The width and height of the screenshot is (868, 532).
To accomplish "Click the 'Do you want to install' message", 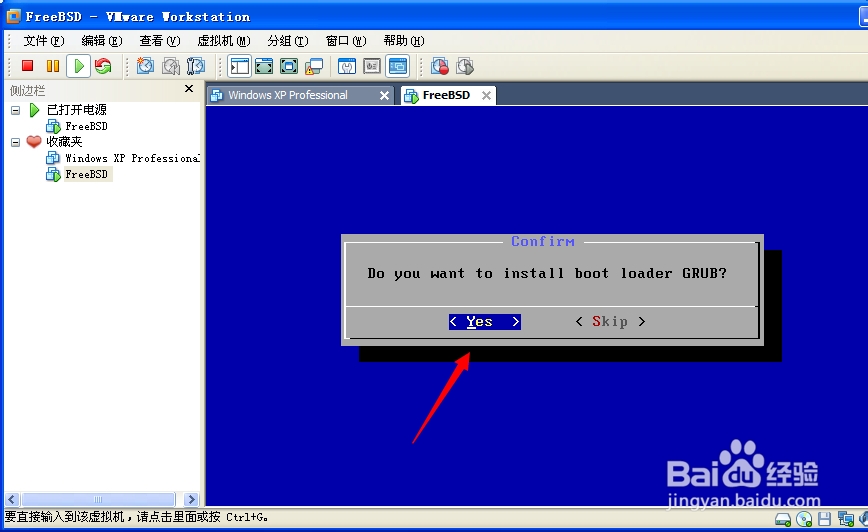I will tap(546, 273).
